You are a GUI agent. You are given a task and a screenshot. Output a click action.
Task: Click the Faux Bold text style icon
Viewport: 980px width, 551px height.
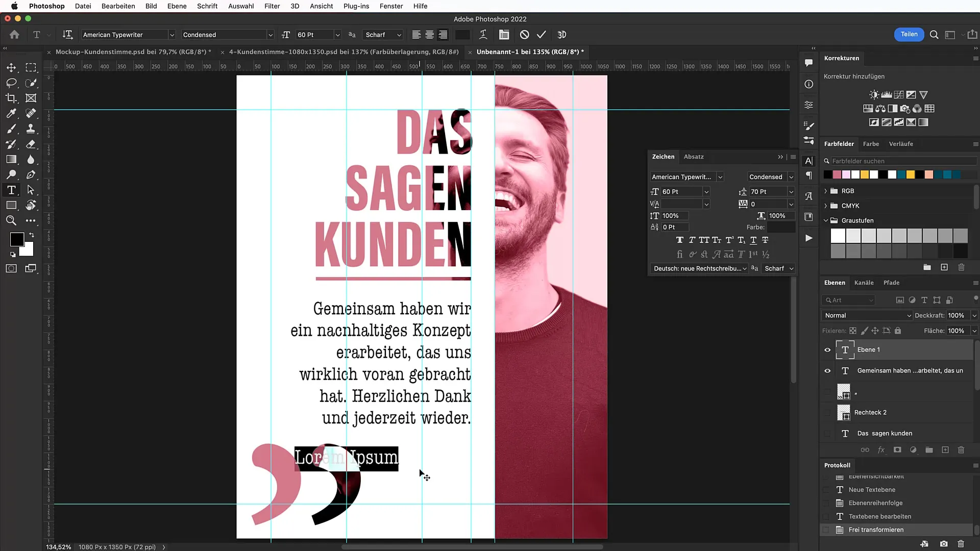(680, 240)
